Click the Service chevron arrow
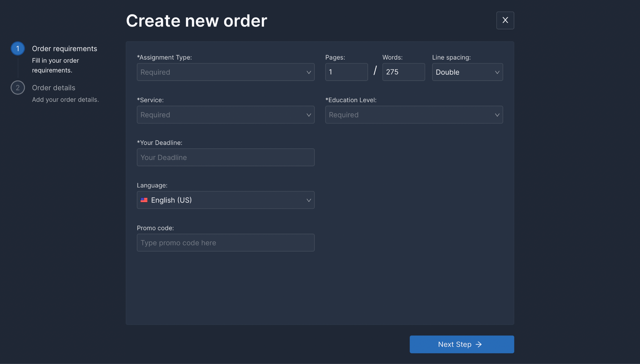 [308, 115]
